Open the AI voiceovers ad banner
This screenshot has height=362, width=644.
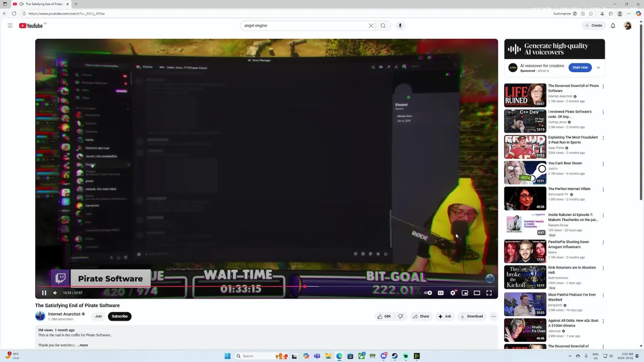pos(554,49)
